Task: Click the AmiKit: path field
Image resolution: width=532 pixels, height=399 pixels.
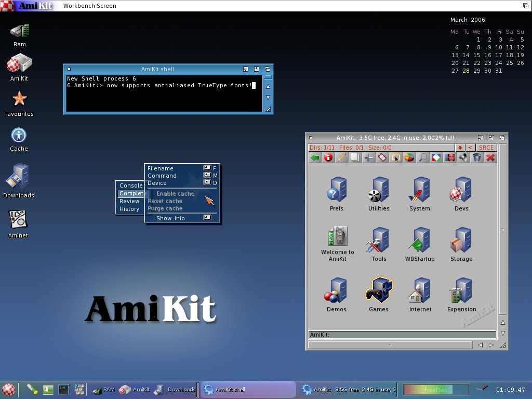Action: (x=403, y=335)
